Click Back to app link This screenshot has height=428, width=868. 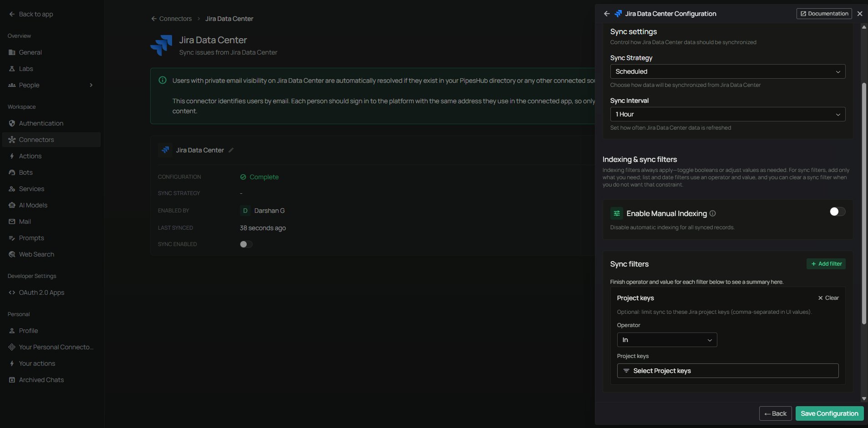31,14
